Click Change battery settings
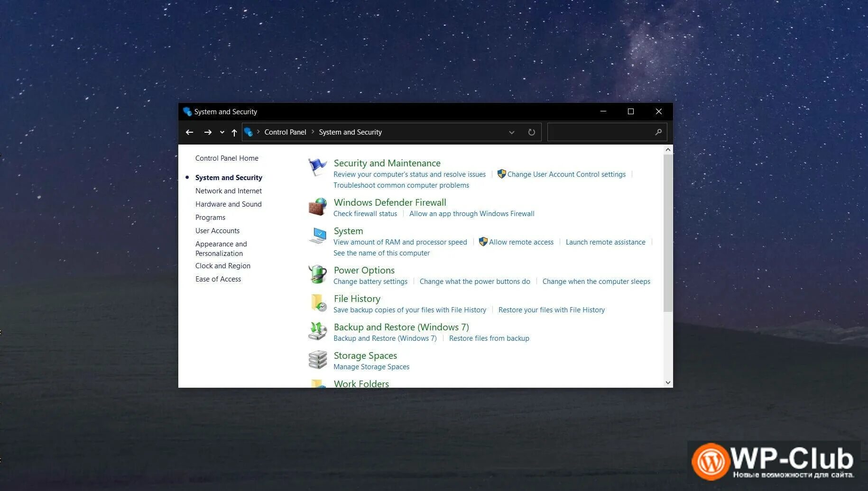Viewport: 868px width, 491px height. [x=370, y=282]
